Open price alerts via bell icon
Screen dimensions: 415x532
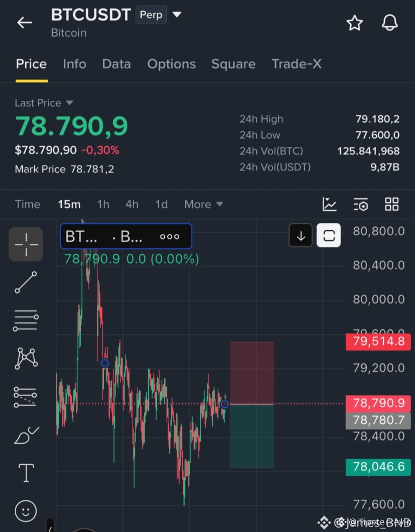point(390,23)
